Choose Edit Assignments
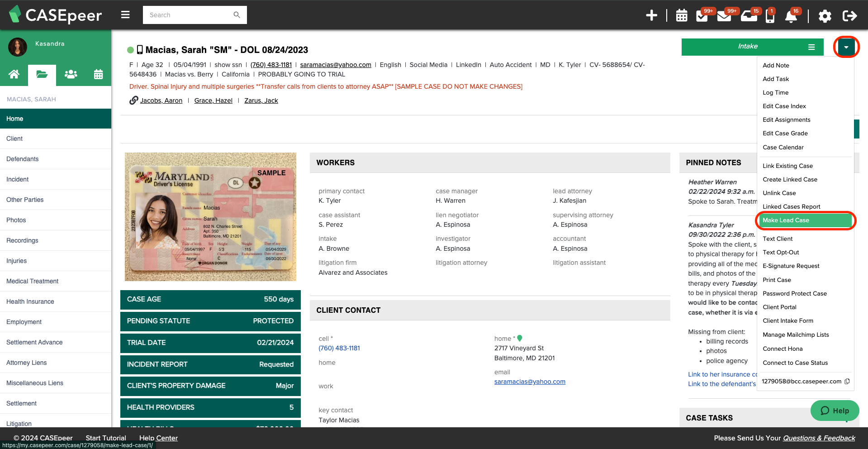Viewport: 868px width, 449px height. 786,119
